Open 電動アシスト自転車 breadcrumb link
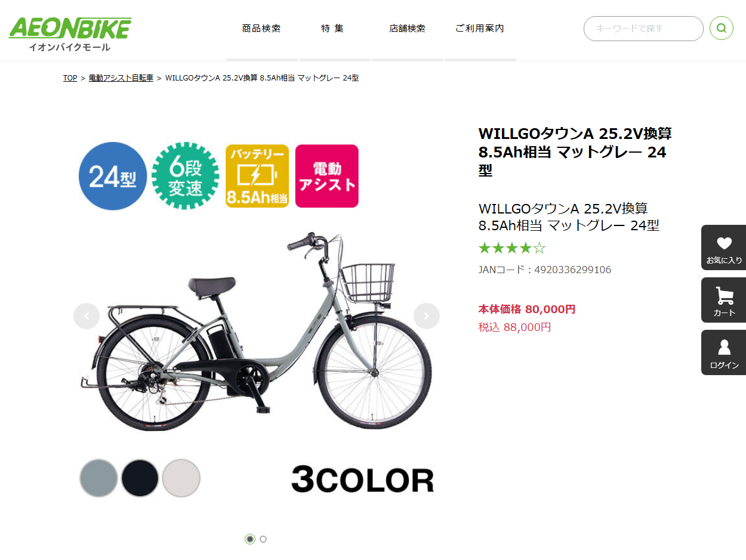 [x=121, y=78]
